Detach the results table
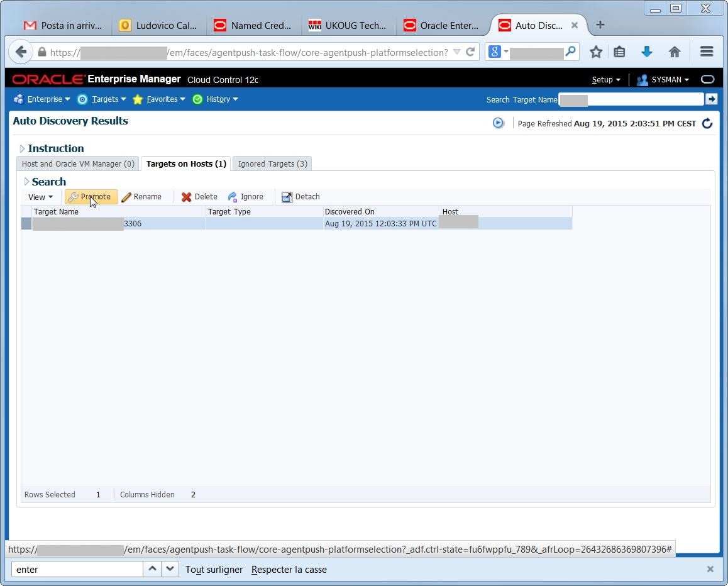Screen dimensions: 728x586 click(301, 196)
